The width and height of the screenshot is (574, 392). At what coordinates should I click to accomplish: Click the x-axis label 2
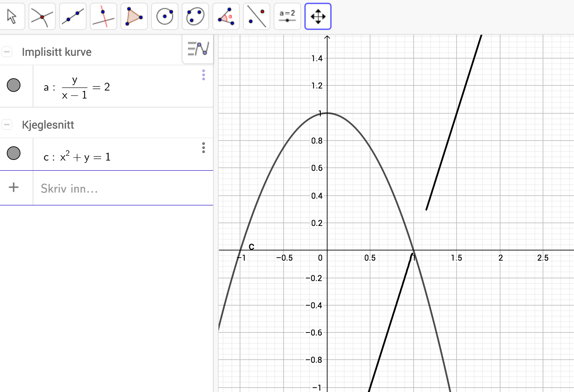tap(500, 258)
